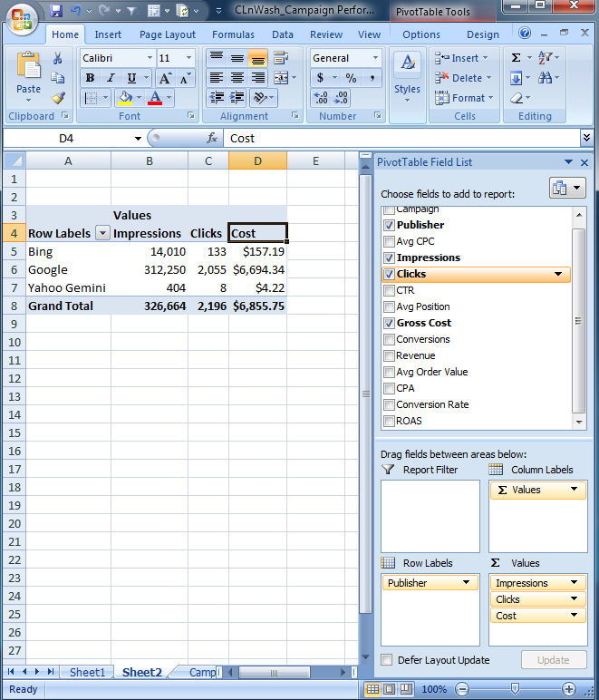Decrease font size with Shrink Font
The image size is (599, 700).
coord(184,79)
